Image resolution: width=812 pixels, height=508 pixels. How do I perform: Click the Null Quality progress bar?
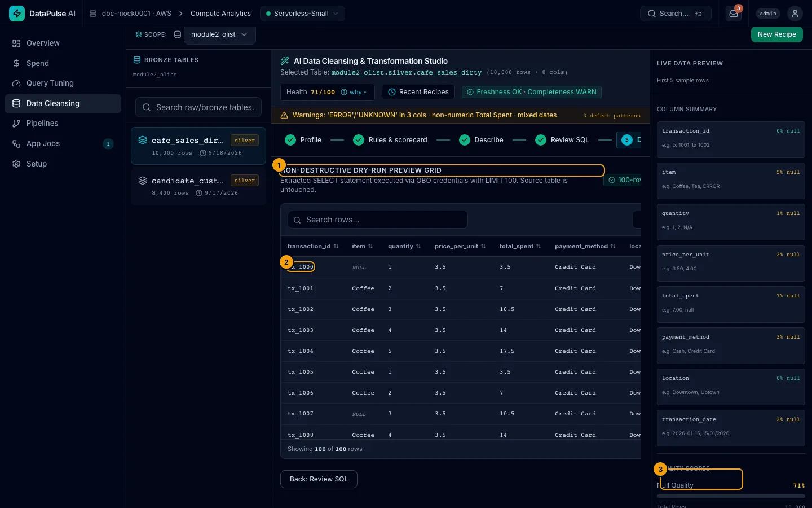click(x=731, y=496)
